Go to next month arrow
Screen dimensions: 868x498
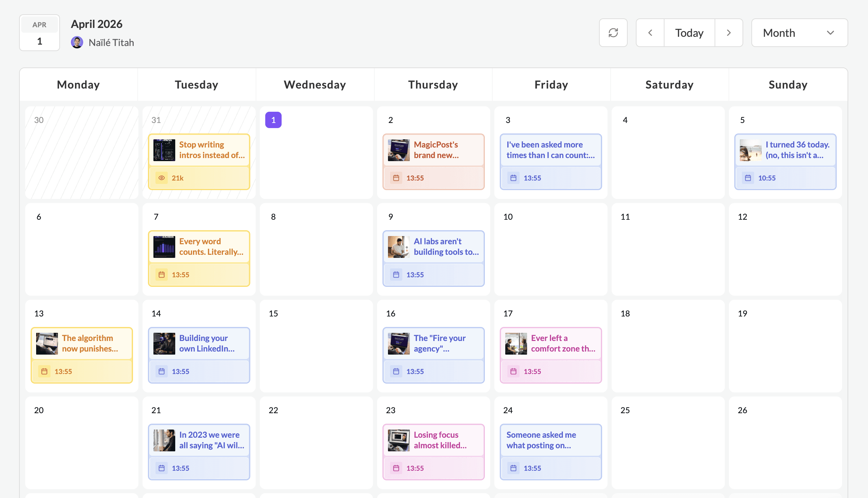tap(729, 33)
